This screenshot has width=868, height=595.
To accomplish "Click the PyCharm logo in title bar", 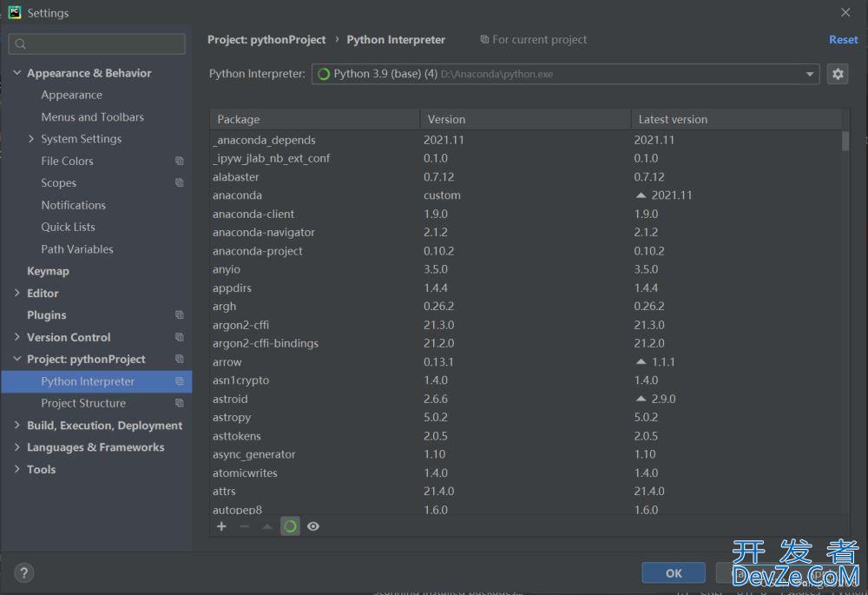I will (15, 12).
